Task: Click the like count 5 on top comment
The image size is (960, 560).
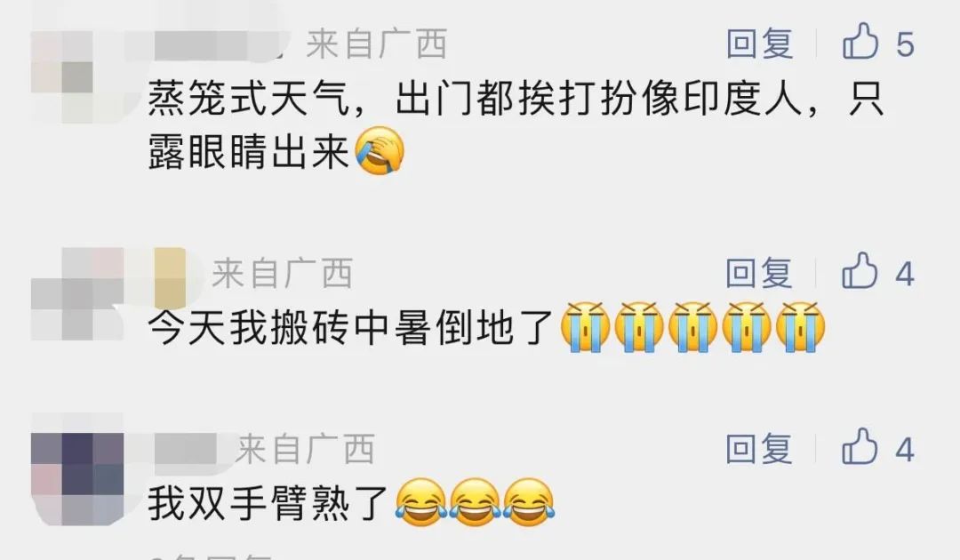Action: pyautogui.click(x=906, y=44)
